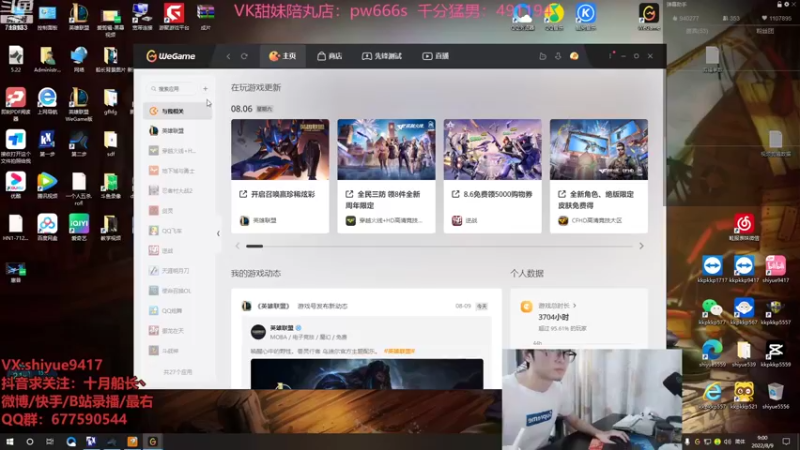Click the 搜索应用 search field
The image size is (800, 450).
[172, 89]
